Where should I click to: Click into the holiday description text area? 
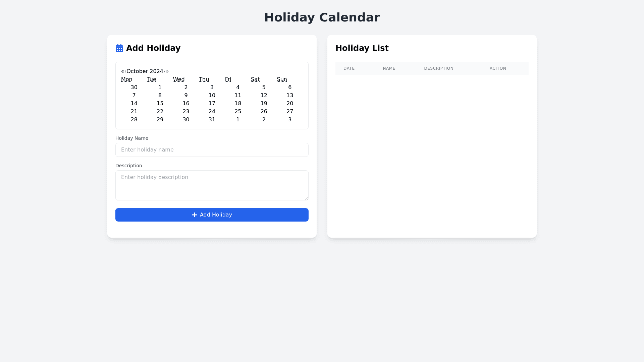(212, 185)
